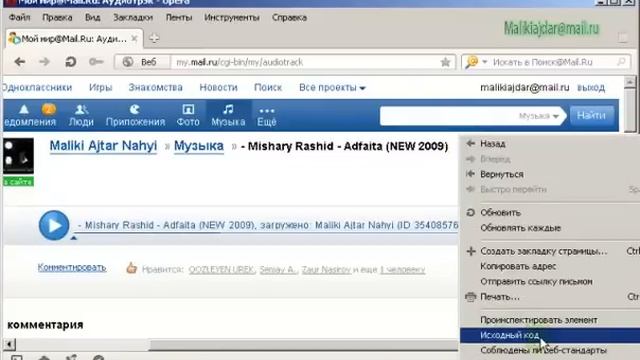Open Музыка section
Screen dimensions: 640x360
pos(228,116)
